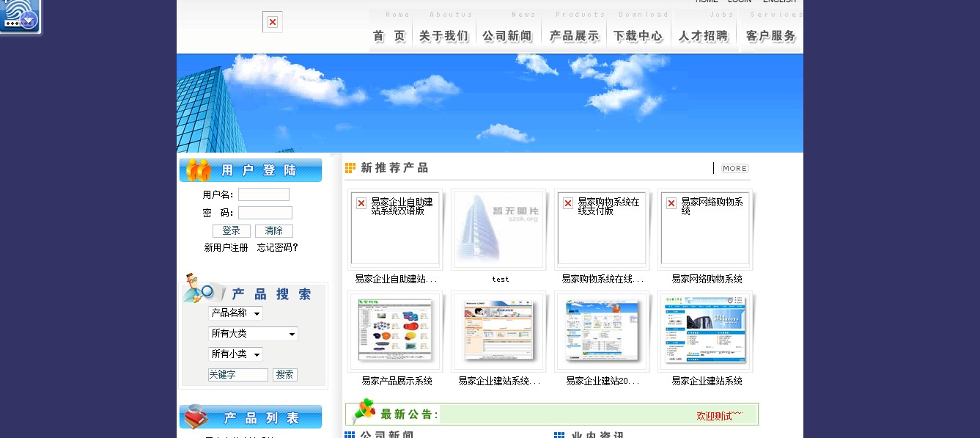
Task: Open the thumbnail above 易家企业建站系统 in the last column
Action: point(705,330)
